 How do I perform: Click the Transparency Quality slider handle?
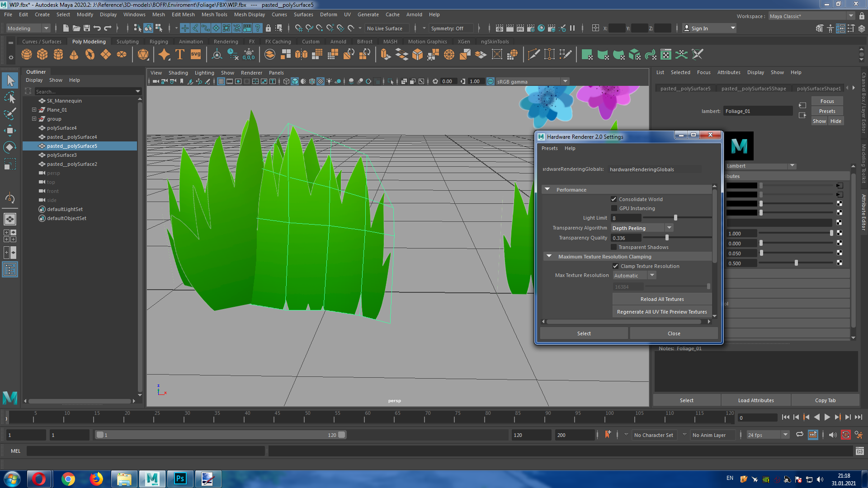(667, 238)
